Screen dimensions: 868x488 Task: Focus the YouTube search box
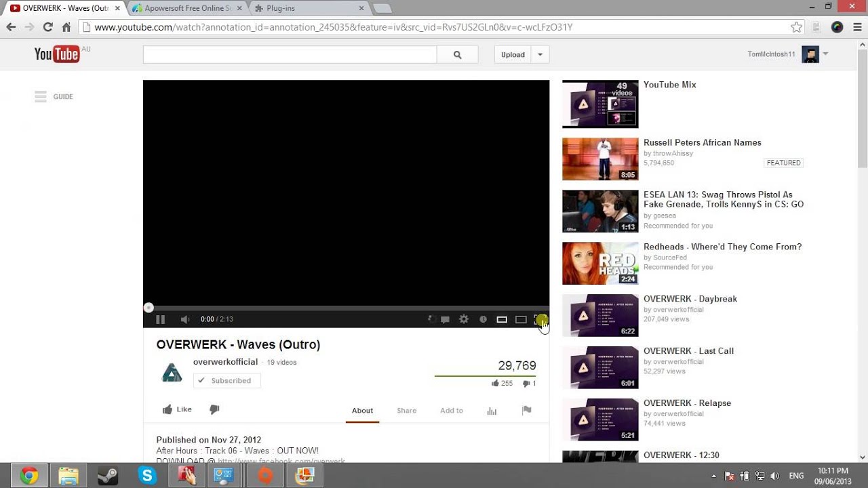290,55
